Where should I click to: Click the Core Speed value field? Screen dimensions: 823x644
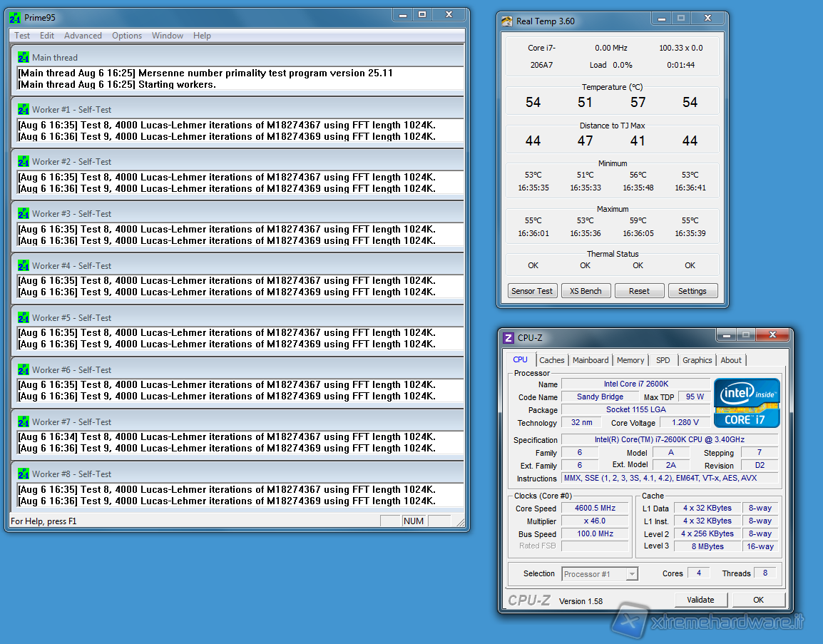pos(595,508)
